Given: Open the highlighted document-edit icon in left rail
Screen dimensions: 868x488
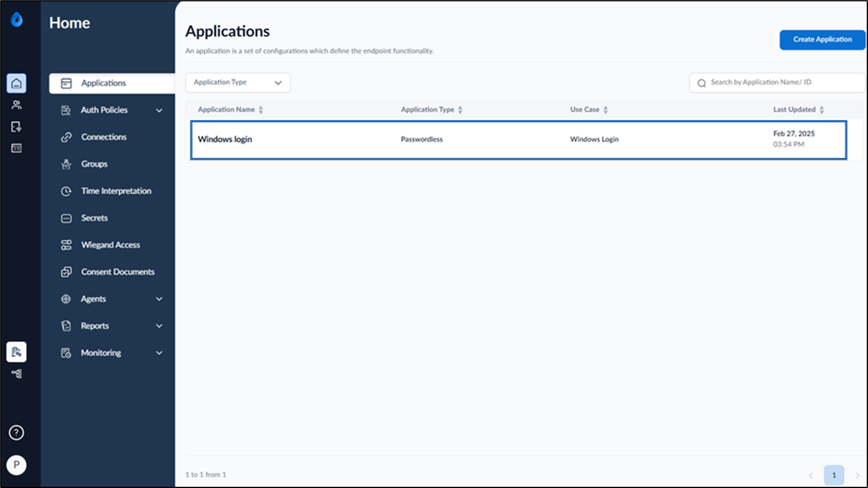Looking at the screenshot, I should coord(17,352).
